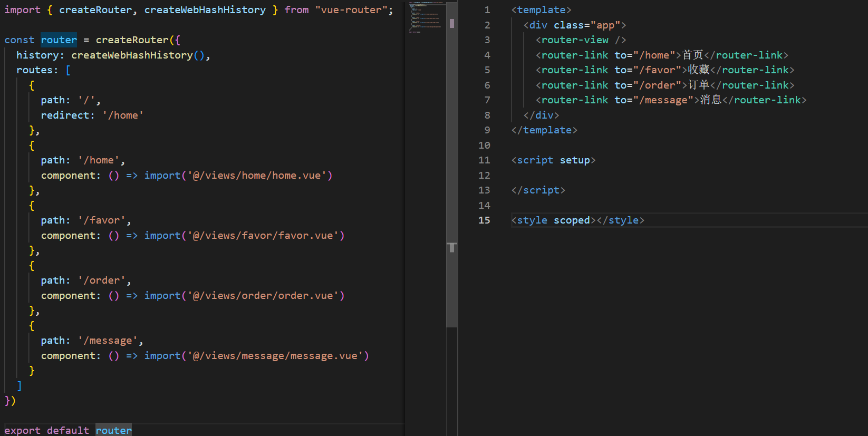
Task: Click the order.vue import path
Action: point(263,296)
